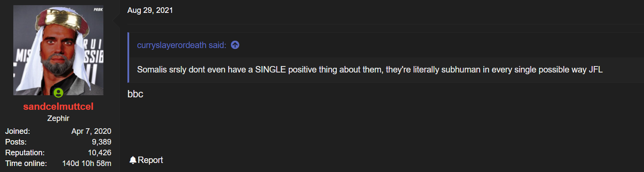The height and width of the screenshot is (172, 644).
Task: Click the Joined label in user info
Action: (x=18, y=131)
